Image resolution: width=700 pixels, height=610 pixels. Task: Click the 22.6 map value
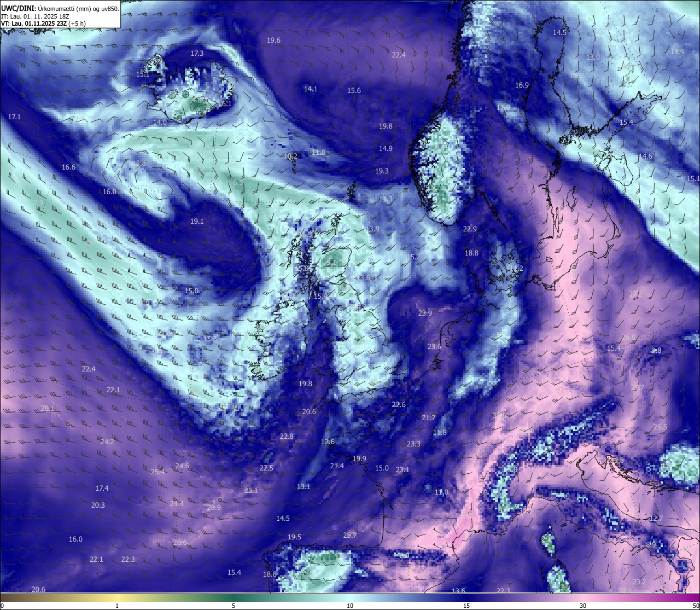pyautogui.click(x=399, y=405)
